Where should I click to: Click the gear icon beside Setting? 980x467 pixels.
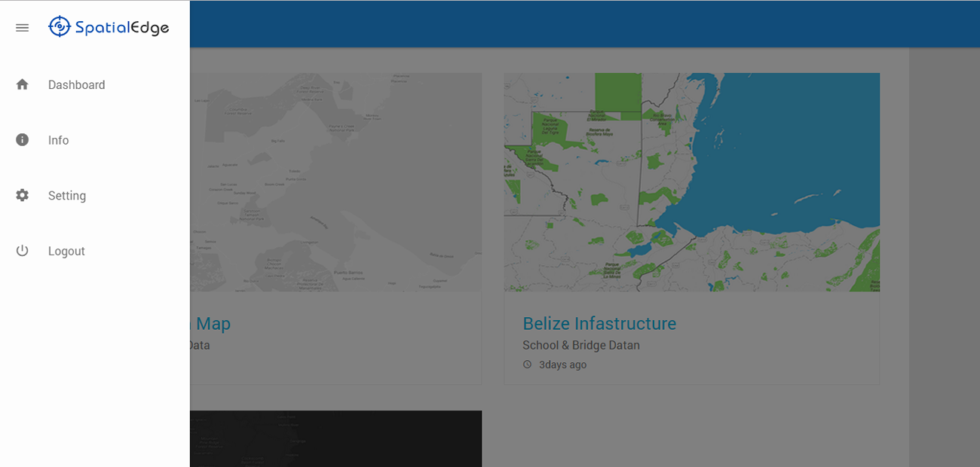(x=22, y=195)
